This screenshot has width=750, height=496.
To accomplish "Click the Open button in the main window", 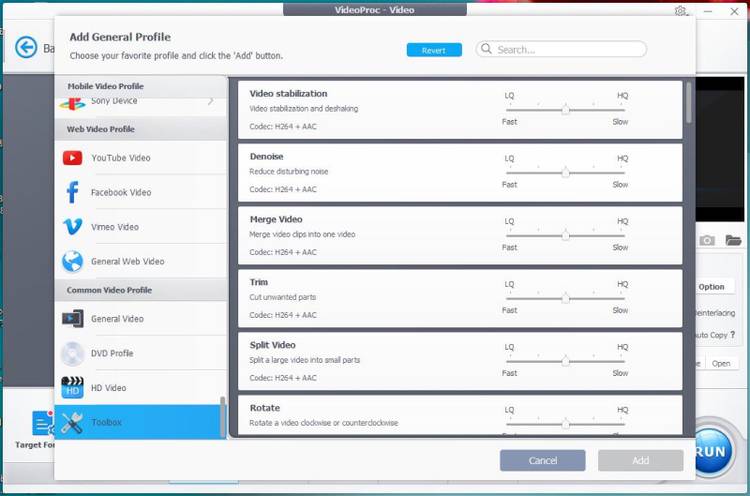I will [x=721, y=364].
